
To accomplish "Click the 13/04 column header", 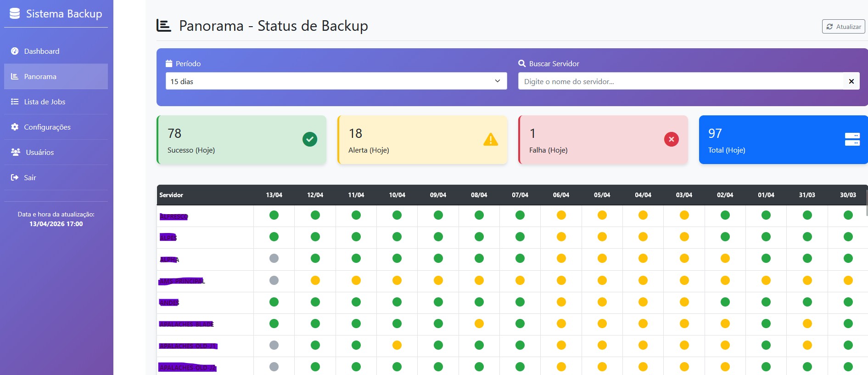I will pyautogui.click(x=274, y=195).
